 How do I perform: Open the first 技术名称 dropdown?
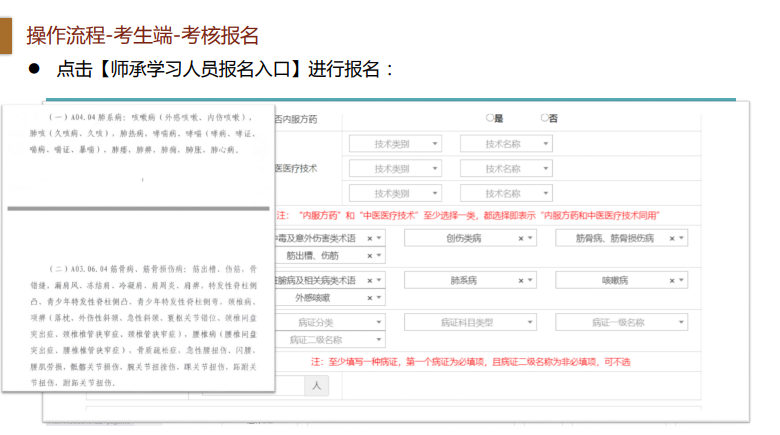[x=506, y=144]
